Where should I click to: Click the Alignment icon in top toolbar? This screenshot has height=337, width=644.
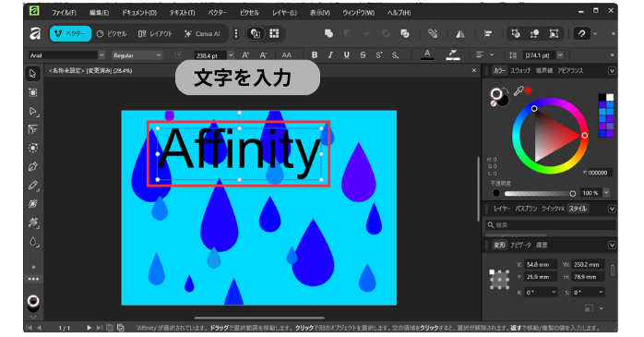[x=488, y=34]
